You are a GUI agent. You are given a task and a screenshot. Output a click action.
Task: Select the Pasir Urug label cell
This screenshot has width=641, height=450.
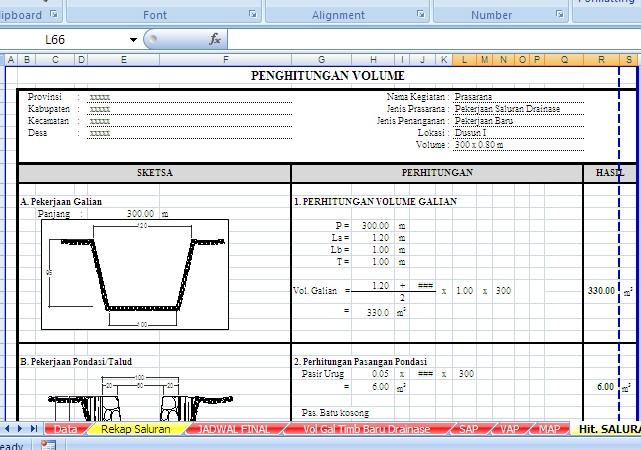pos(323,374)
